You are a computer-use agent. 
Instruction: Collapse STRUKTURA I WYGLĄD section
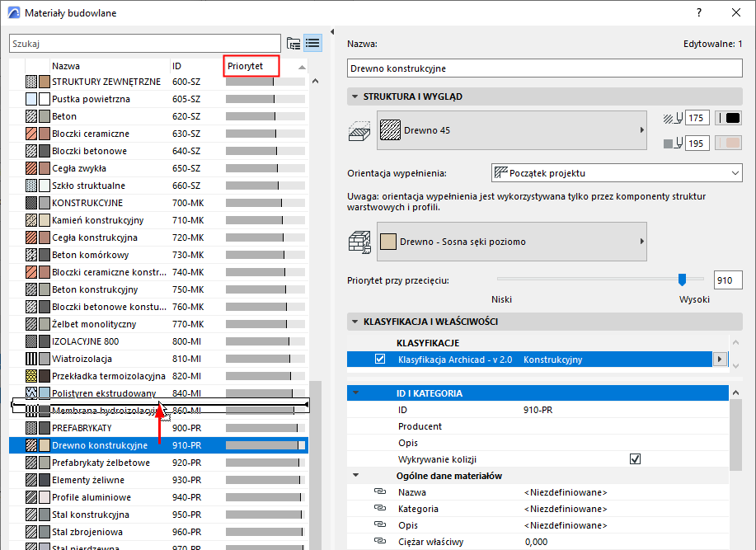[x=355, y=96]
